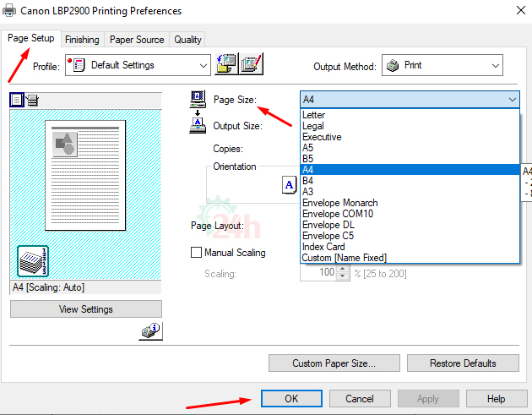532x415 pixels.
Task: Decrease scaling with down spinner arrow
Action: pos(343,276)
